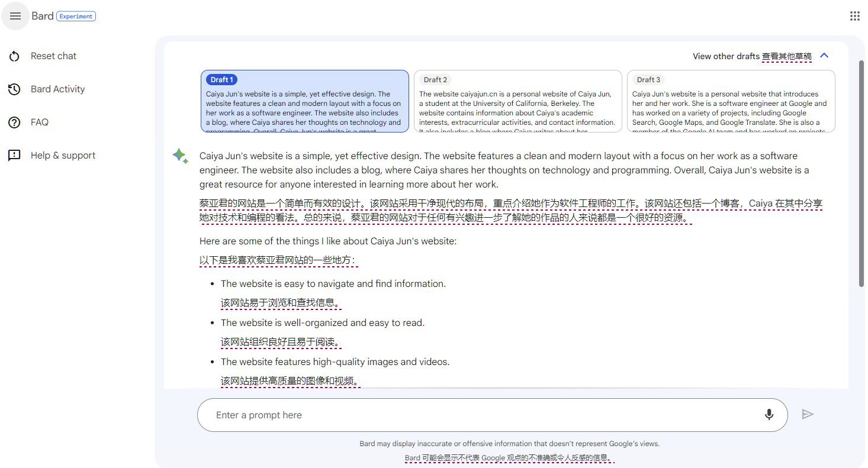Viewport: 868px width, 468px height.
Task: Click bullet 'The website features high-quality images and videos.'
Action: click(335, 362)
